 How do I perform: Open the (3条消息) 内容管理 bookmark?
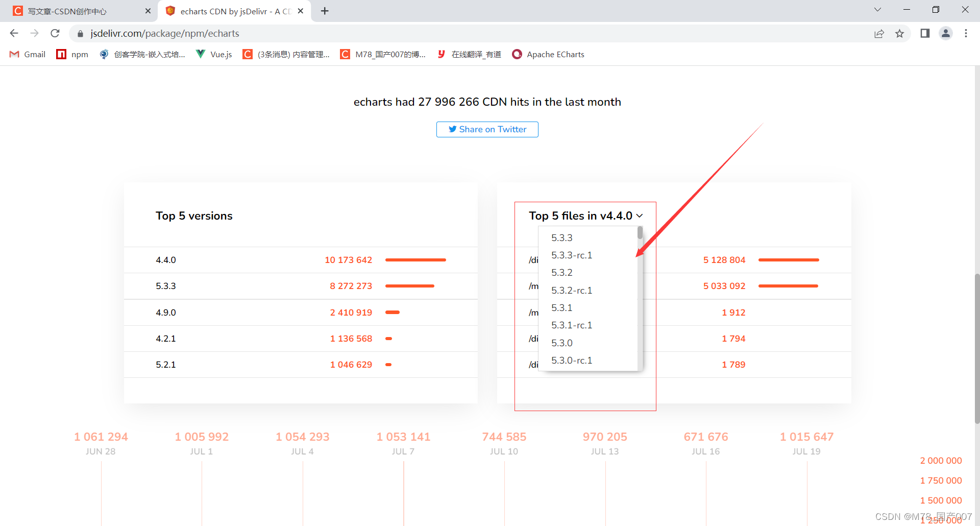pos(286,54)
